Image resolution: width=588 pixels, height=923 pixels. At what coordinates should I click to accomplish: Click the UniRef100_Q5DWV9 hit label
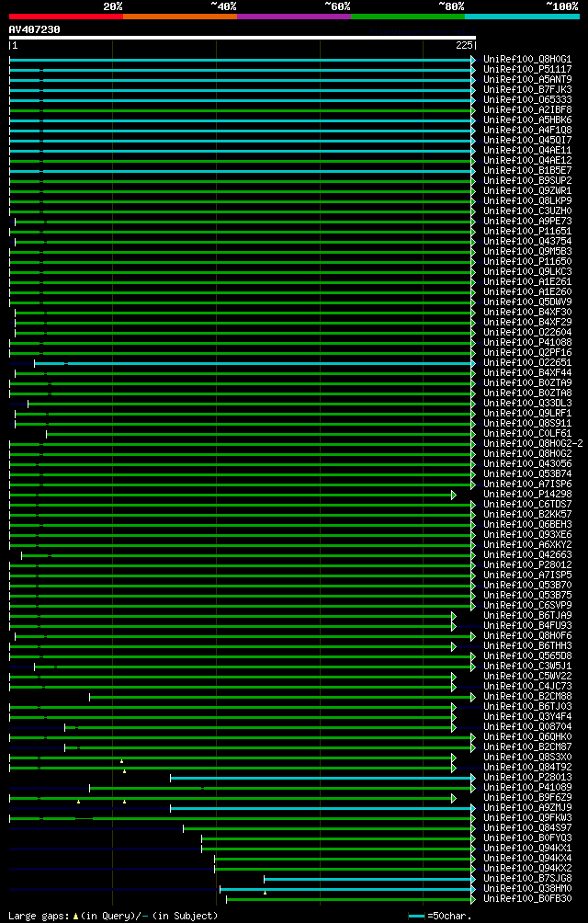click(526, 302)
